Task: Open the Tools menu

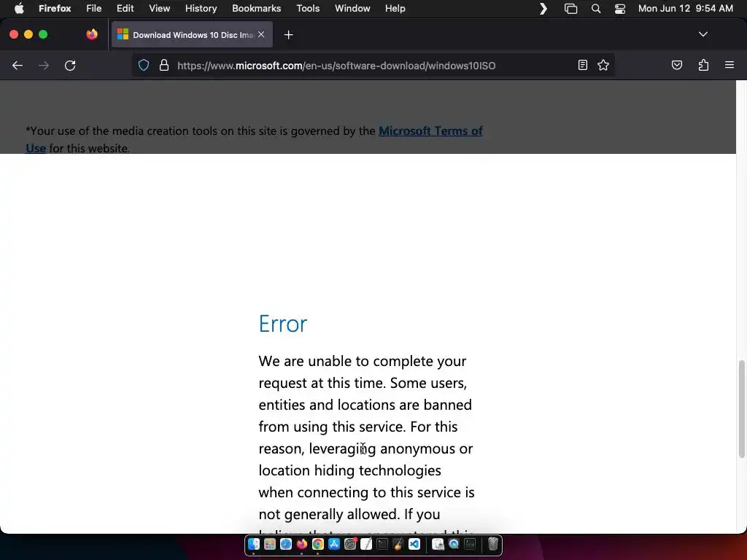Action: pyautogui.click(x=308, y=9)
